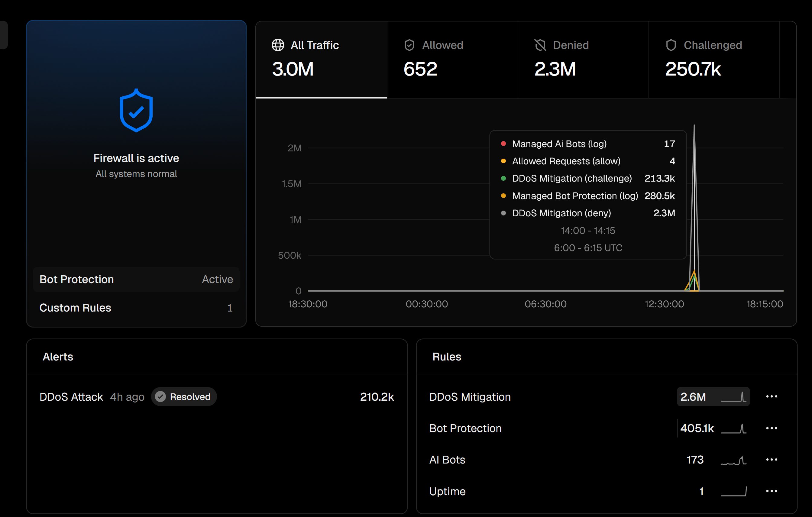
Task: Click the Denied crossed-shield icon
Action: (540, 45)
